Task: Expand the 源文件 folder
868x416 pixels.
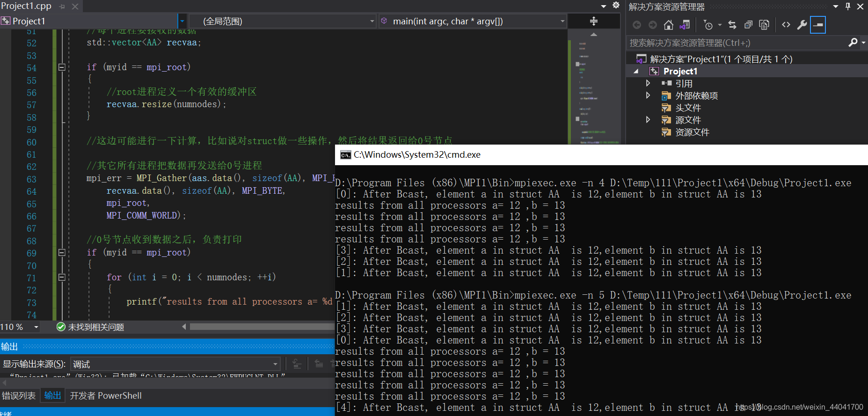Action: point(648,120)
